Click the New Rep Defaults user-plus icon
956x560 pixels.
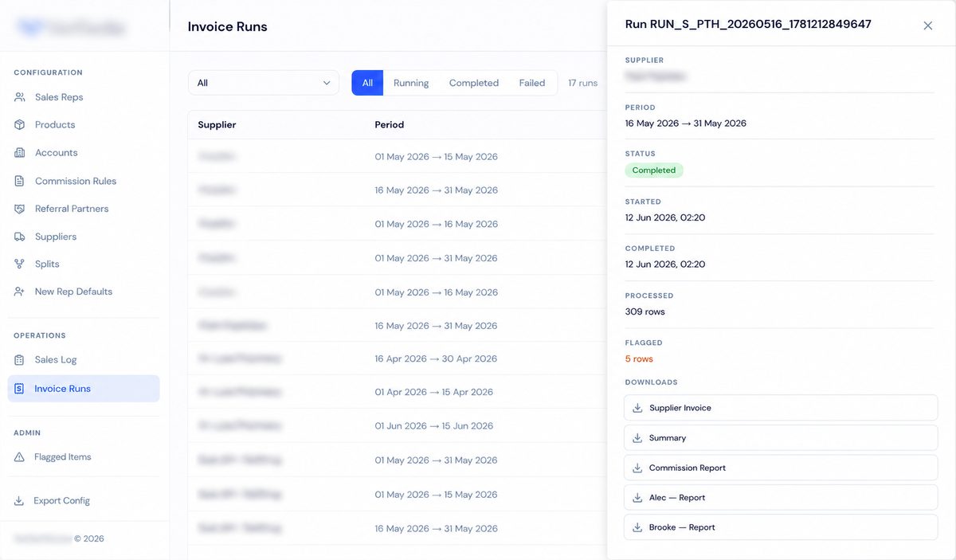(19, 292)
